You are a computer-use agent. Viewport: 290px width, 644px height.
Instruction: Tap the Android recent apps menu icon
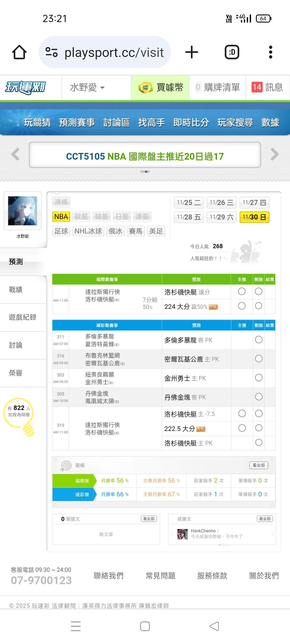pos(76,626)
